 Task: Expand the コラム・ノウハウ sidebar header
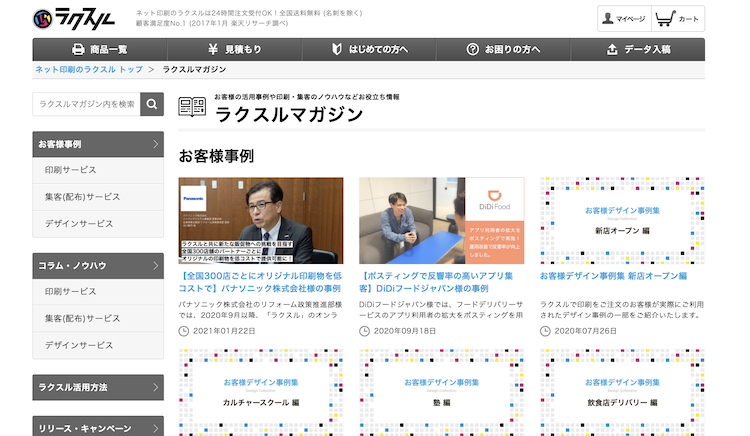click(98, 265)
